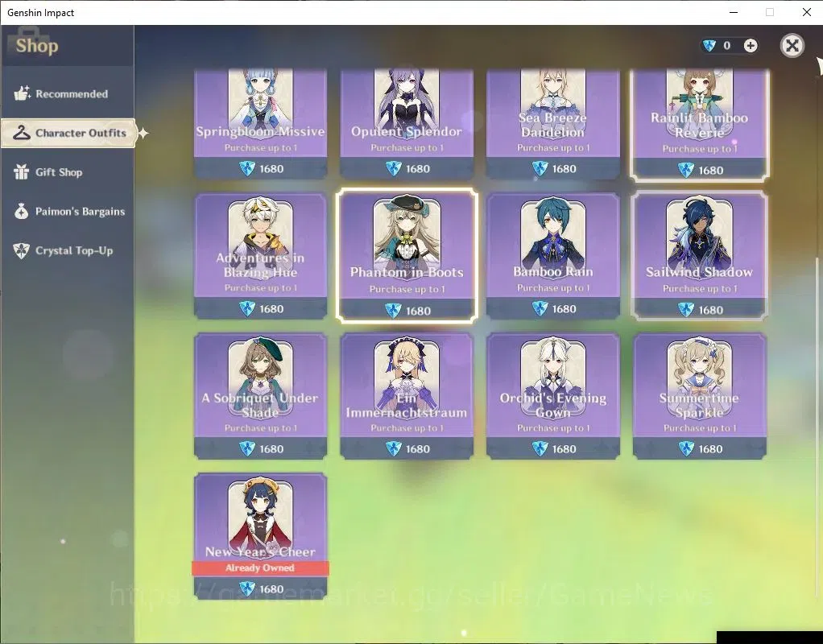Click the 1680 price on Ein Immernachtstraum
The width and height of the screenshot is (823, 644).
(x=418, y=448)
